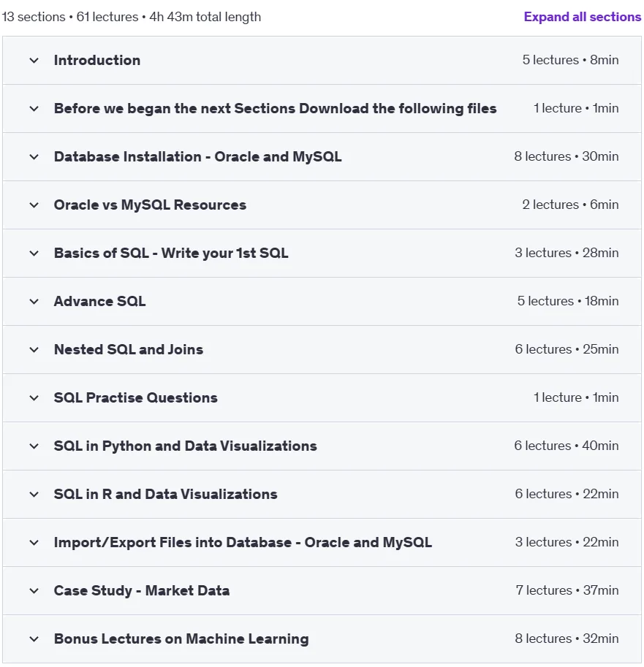Expand the Database Installation section chevron
The image size is (644, 667).
[x=34, y=157]
